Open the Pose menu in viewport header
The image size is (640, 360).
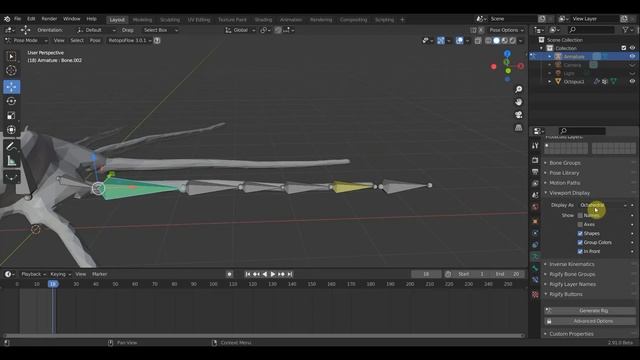pyautogui.click(x=95, y=40)
